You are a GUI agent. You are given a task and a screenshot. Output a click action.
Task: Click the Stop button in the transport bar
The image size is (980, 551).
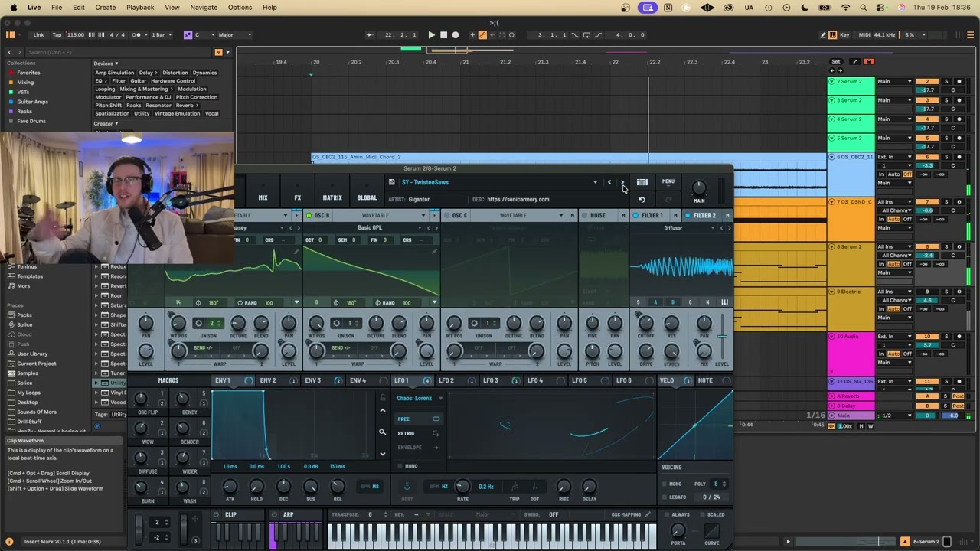click(443, 34)
